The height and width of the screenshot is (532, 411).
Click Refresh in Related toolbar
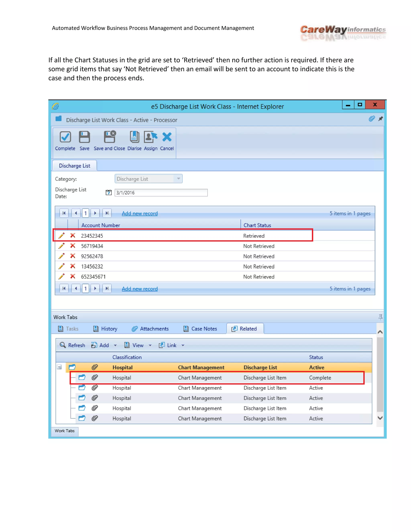point(72,345)
